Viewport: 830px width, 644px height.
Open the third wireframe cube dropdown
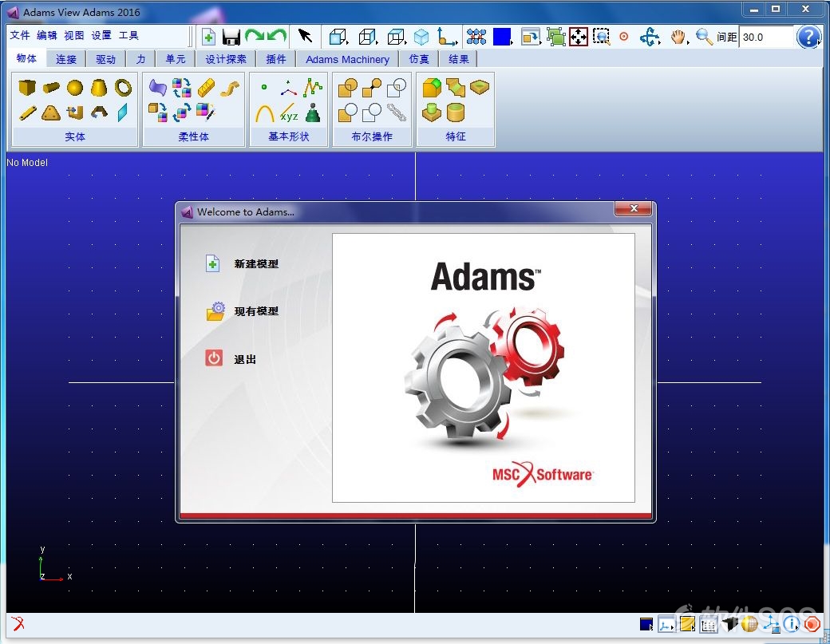coord(397,37)
